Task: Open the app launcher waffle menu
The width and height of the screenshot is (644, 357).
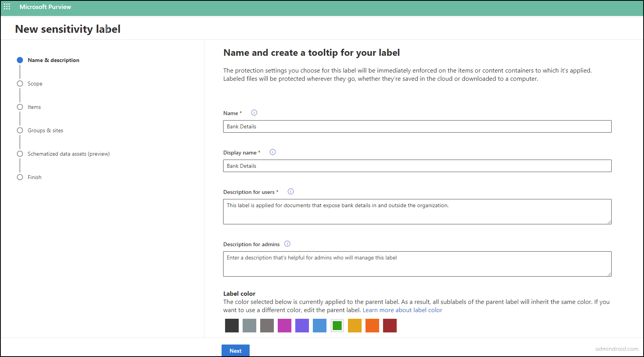Action: pyautogui.click(x=7, y=7)
